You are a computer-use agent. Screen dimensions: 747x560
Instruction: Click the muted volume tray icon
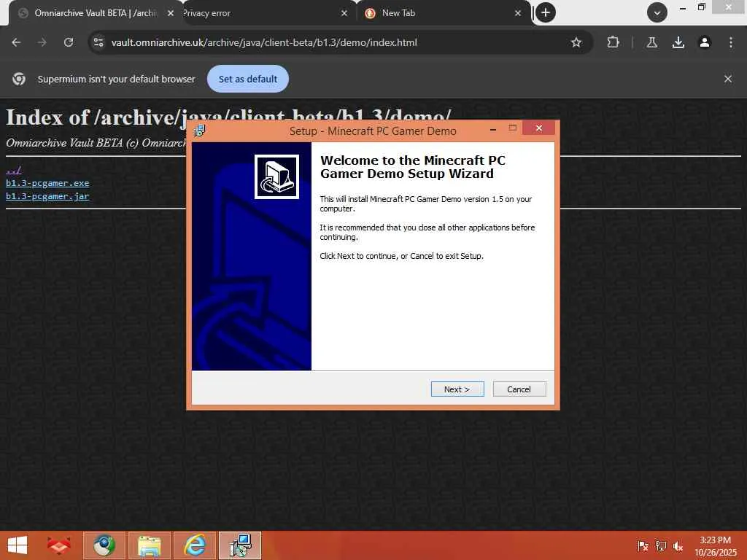click(678, 545)
